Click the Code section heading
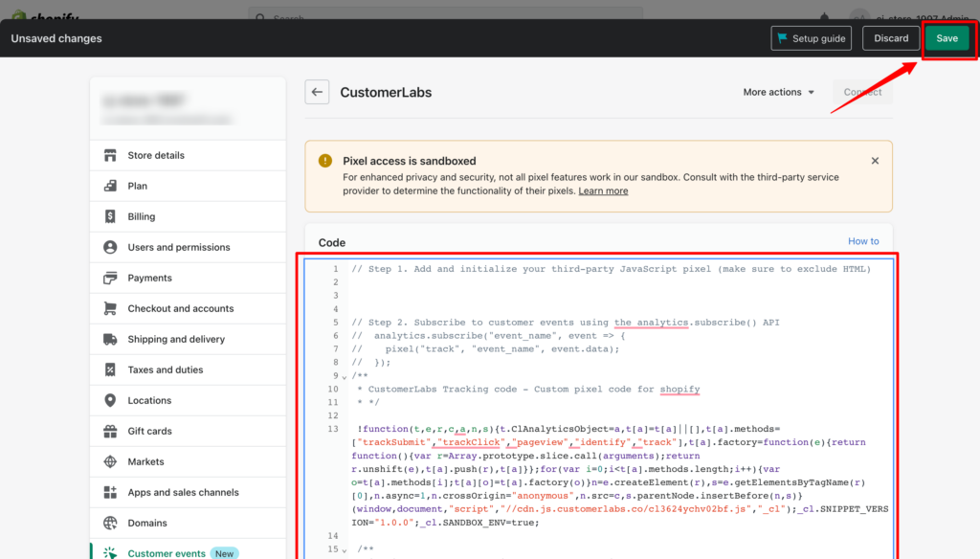 click(332, 242)
